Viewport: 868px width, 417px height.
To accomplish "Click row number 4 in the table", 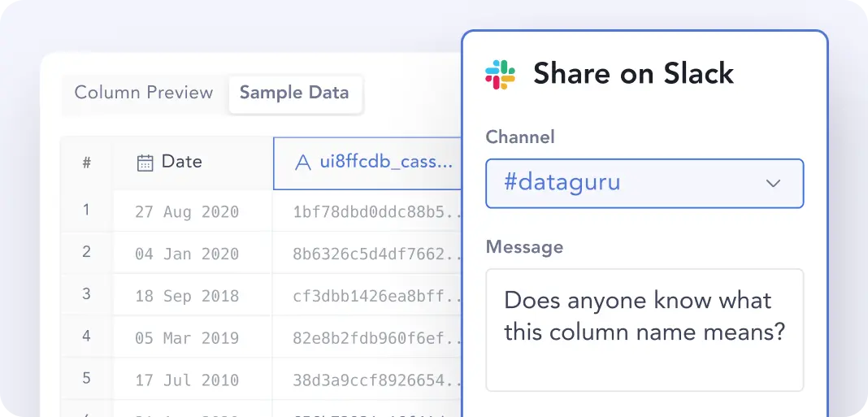I will 86,336.
